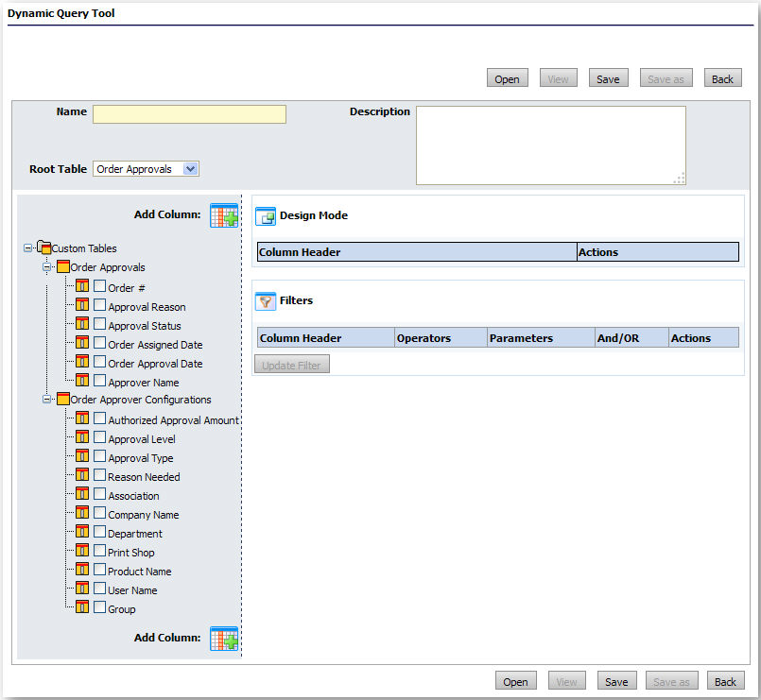Select the Department tree item label
The width and height of the screenshot is (761, 700).
[x=135, y=534]
